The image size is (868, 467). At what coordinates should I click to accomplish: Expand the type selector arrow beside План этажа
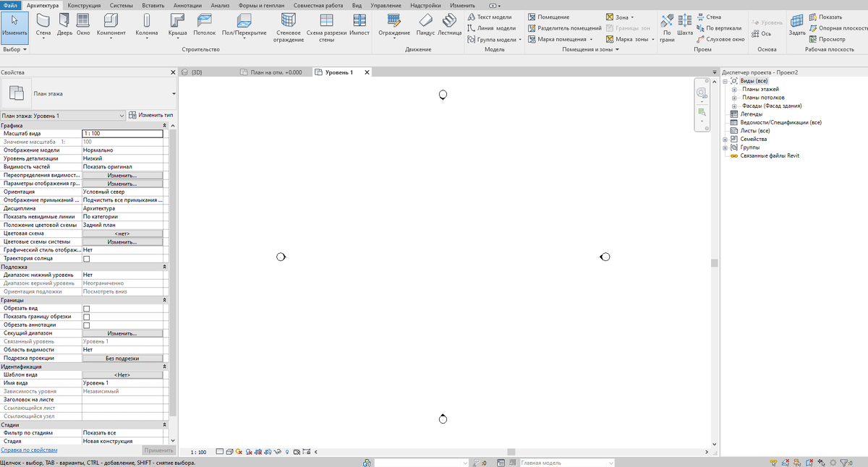coord(174,94)
